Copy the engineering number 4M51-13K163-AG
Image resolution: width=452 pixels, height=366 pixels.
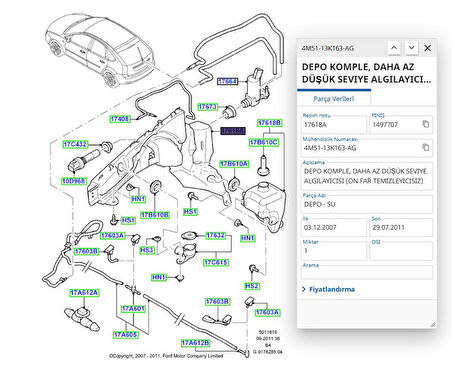(426, 147)
